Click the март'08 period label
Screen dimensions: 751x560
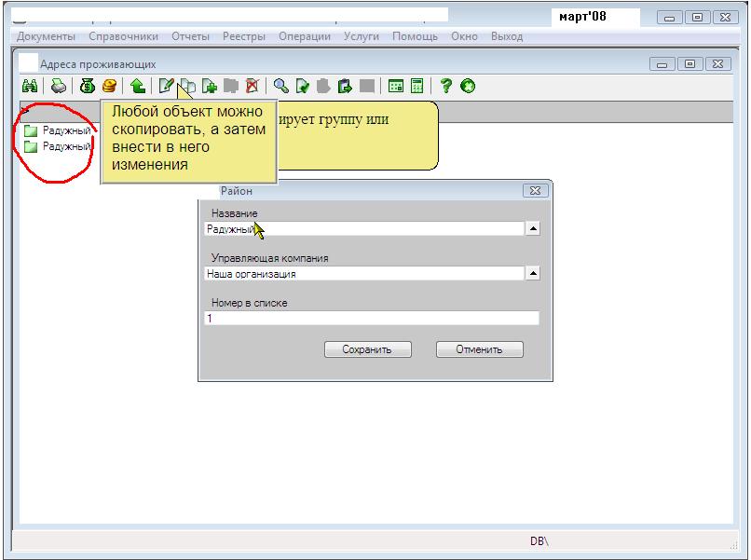[582, 17]
